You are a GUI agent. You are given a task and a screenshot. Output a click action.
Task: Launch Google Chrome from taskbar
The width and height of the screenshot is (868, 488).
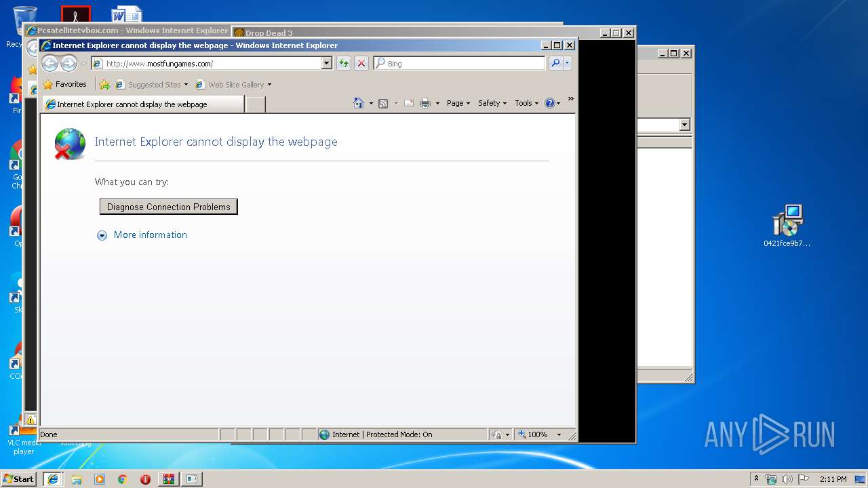click(123, 479)
